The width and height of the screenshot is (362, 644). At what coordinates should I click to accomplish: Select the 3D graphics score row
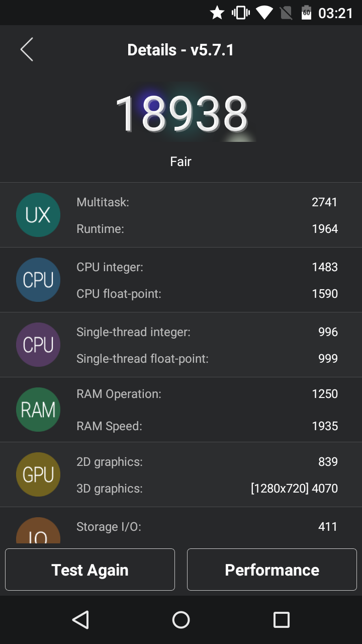[x=207, y=488]
